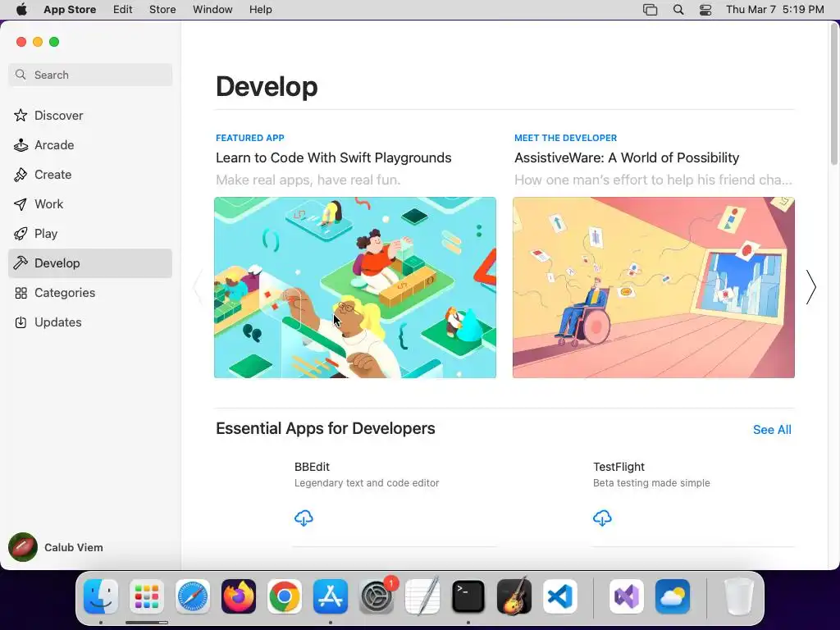This screenshot has width=840, height=630.
Task: Open the App Store menu
Action: pyautogui.click(x=70, y=10)
